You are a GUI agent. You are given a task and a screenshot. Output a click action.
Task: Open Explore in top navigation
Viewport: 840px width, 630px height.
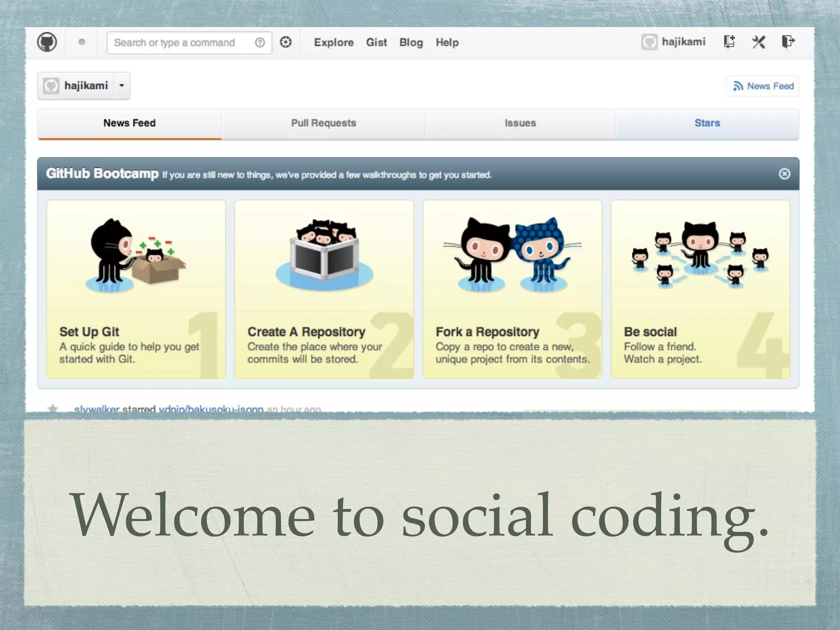(334, 42)
